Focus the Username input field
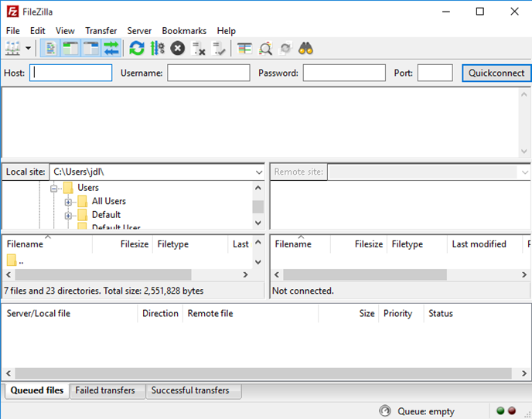Viewport: 532px width, 419px height. click(x=208, y=73)
